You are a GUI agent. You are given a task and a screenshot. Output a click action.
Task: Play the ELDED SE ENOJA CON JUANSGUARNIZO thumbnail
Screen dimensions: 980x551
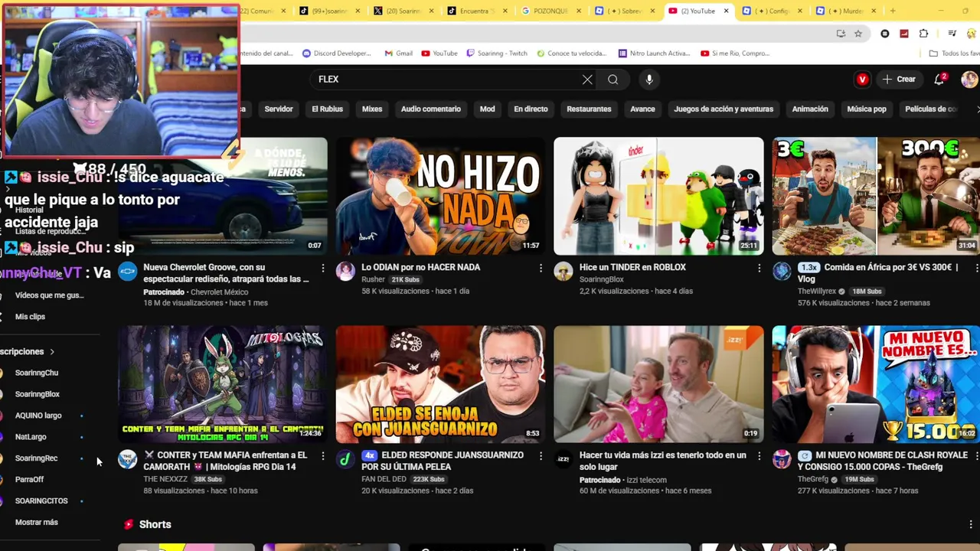pos(440,384)
